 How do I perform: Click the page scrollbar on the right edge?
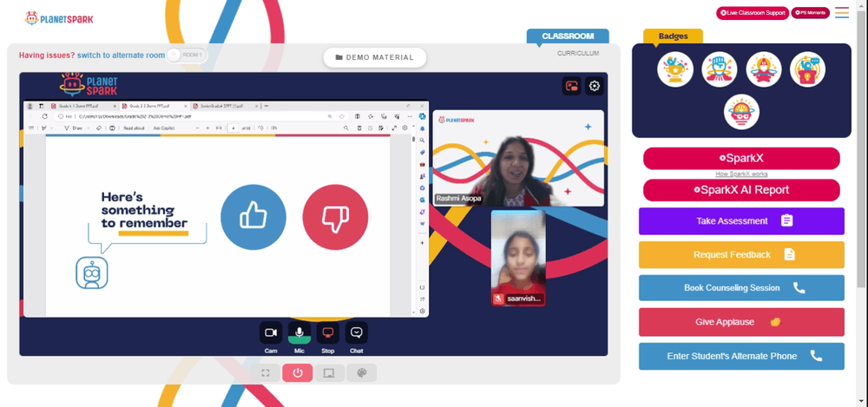(863, 149)
